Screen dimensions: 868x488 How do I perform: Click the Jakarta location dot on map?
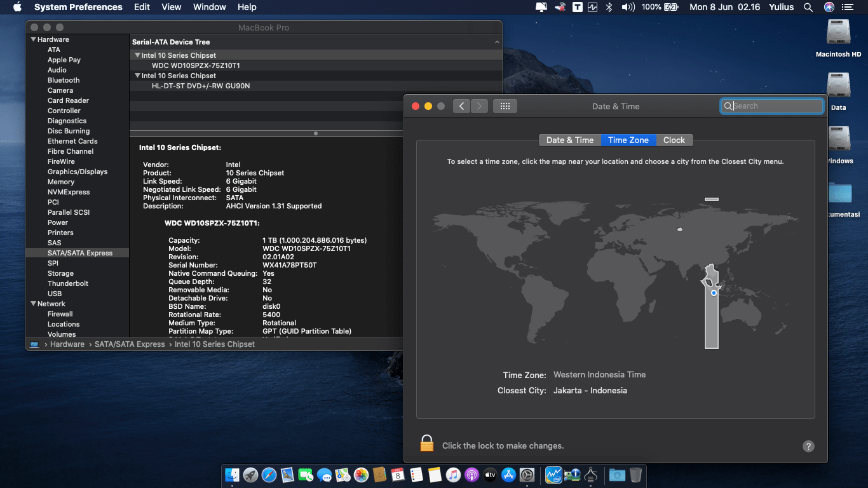[714, 293]
